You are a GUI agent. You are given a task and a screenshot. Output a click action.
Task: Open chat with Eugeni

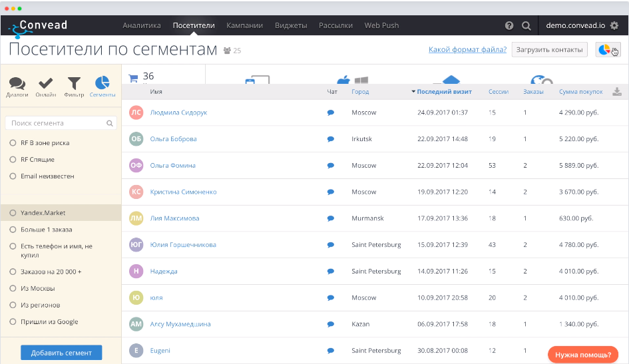(x=331, y=351)
